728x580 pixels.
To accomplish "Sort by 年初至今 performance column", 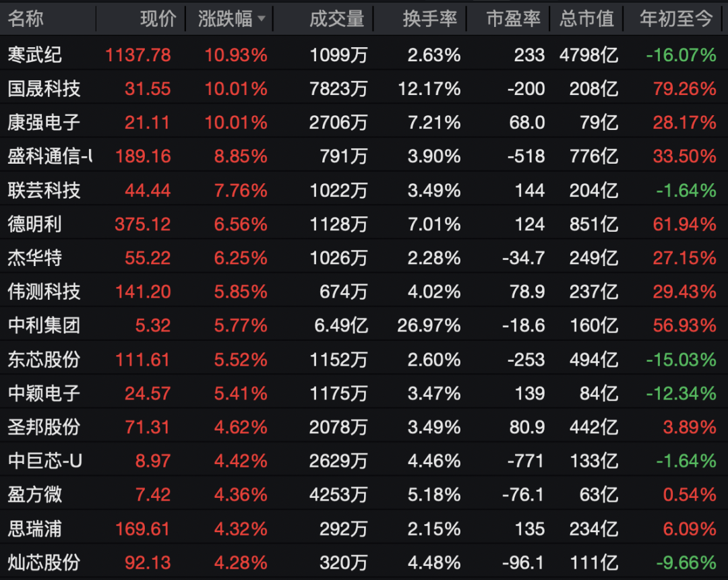I will coord(676,19).
